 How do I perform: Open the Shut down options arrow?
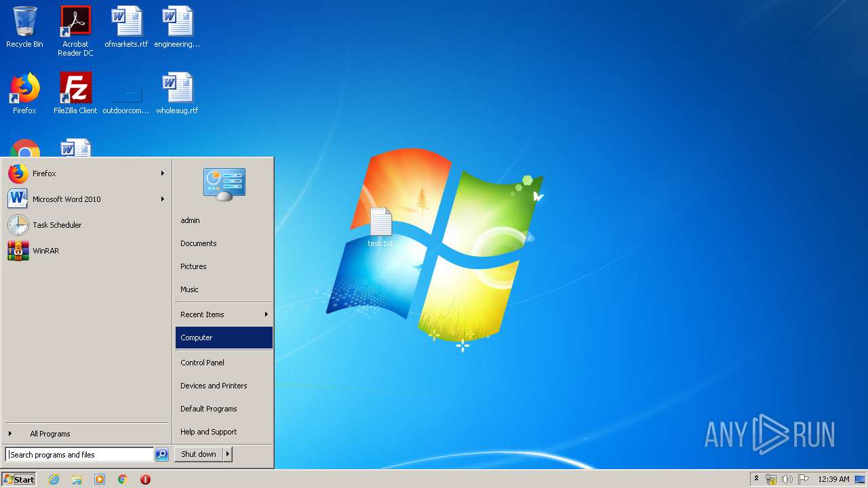[228, 455]
